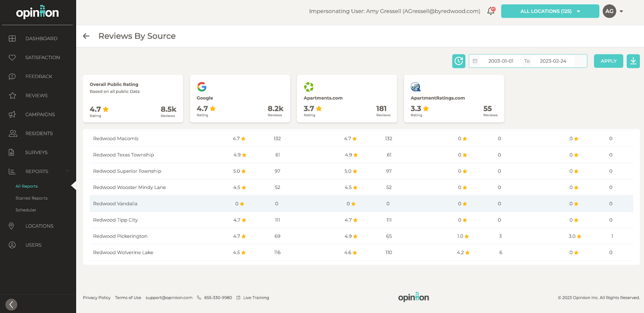Click the Google logo on the Google card

coord(202,87)
